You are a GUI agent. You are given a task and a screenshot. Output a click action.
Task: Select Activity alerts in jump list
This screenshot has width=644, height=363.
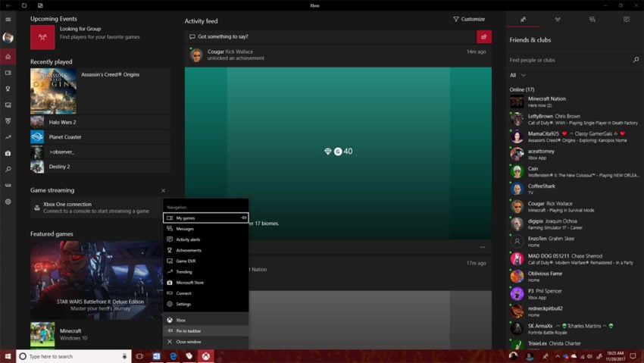coord(206,239)
